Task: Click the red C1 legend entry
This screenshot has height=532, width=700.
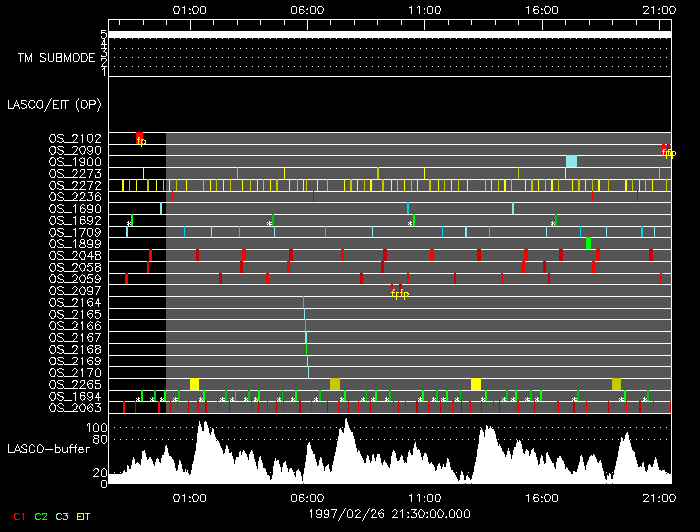Action: coord(18,516)
